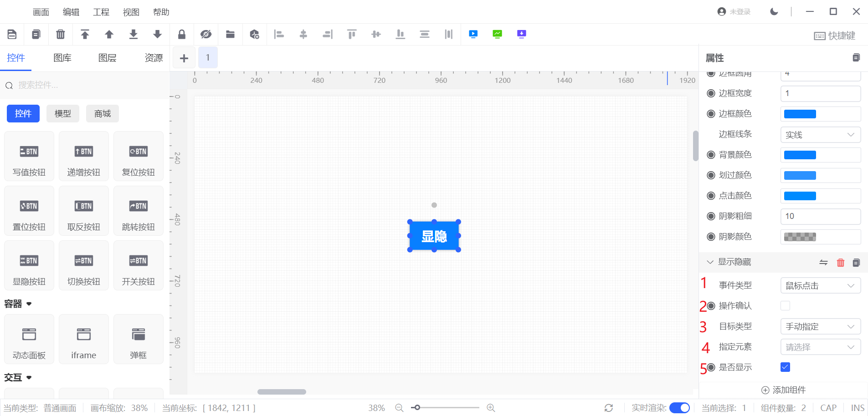This screenshot has width=868, height=416.
Task: Collapse the 显示隐藏 section
Action: pos(710,262)
